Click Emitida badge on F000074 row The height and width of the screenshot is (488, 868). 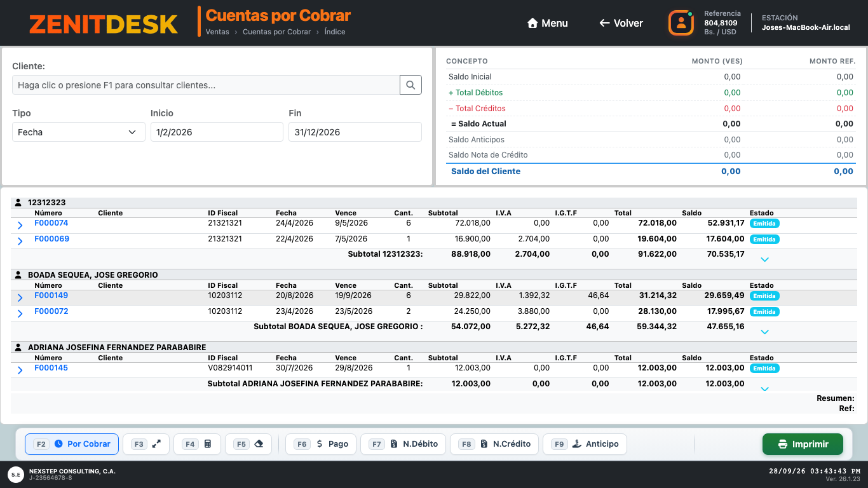[764, 224]
